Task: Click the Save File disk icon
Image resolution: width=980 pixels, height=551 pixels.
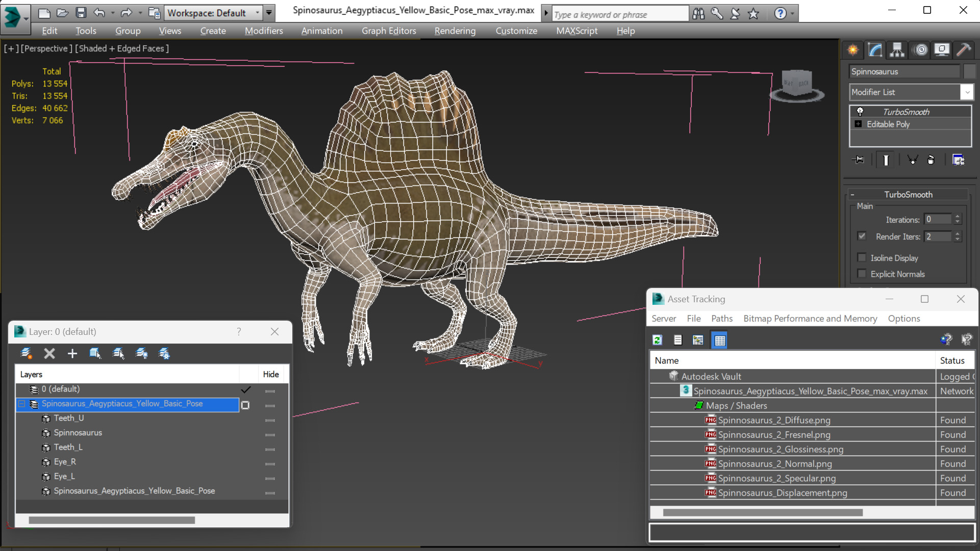Action: pyautogui.click(x=81, y=13)
